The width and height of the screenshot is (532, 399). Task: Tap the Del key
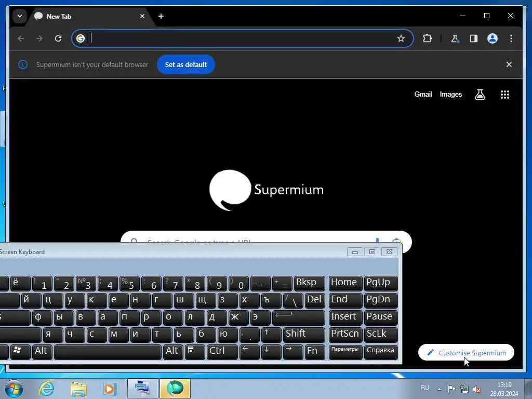click(x=315, y=300)
